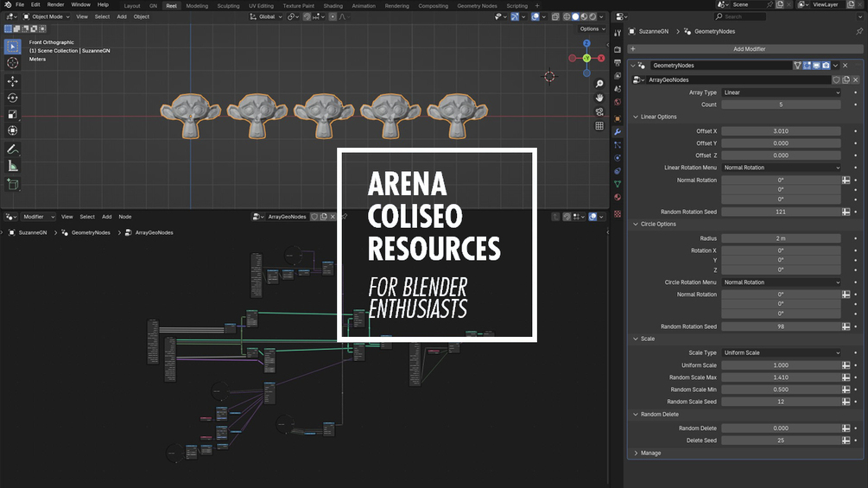The width and height of the screenshot is (868, 488).
Task: Open the World properties tab
Action: coord(618,103)
